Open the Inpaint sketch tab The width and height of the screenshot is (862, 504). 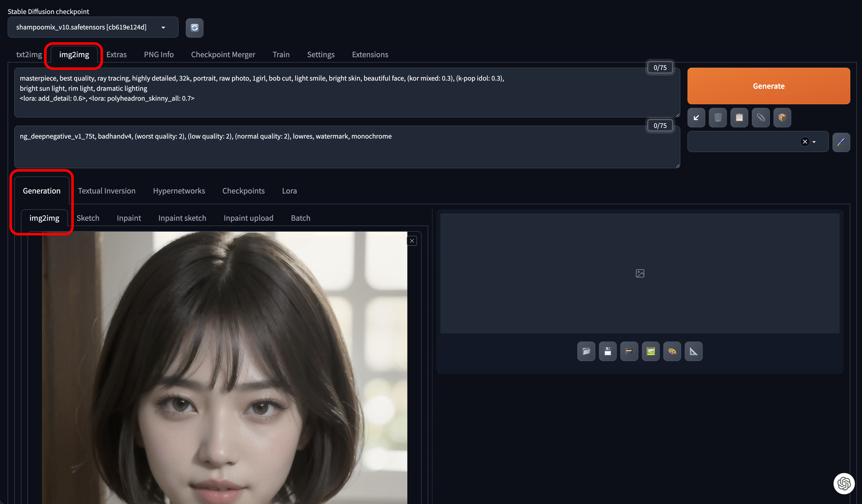tap(182, 218)
